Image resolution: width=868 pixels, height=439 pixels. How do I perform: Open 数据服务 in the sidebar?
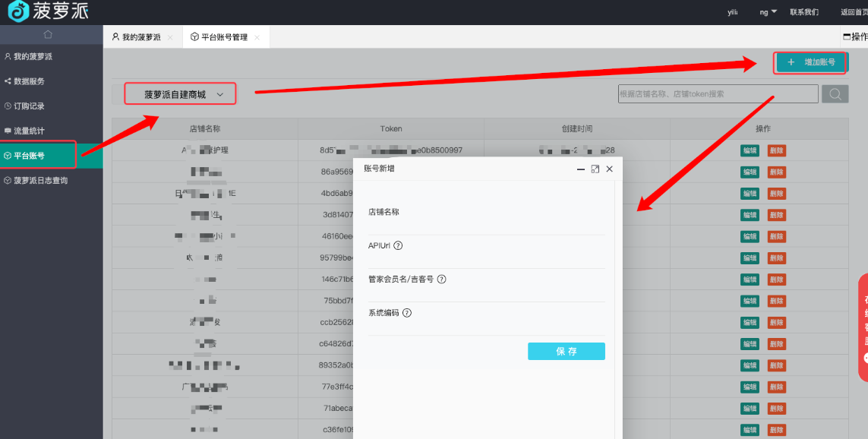(x=30, y=81)
